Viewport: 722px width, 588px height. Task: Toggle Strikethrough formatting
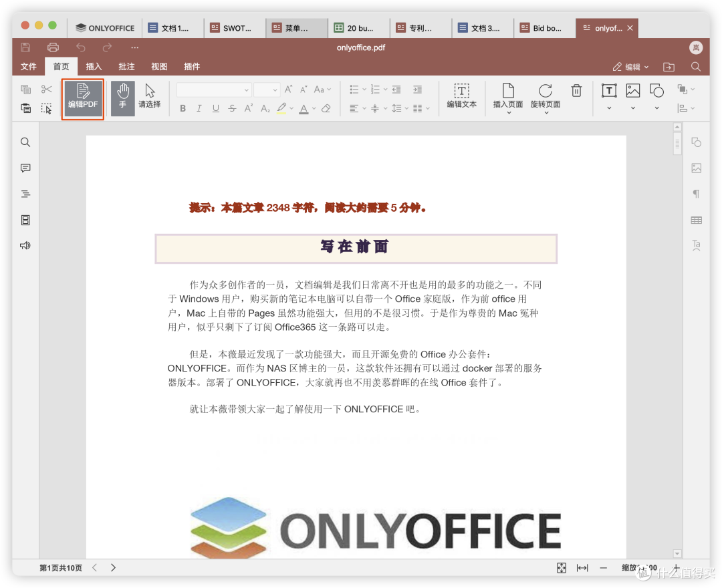click(x=232, y=109)
